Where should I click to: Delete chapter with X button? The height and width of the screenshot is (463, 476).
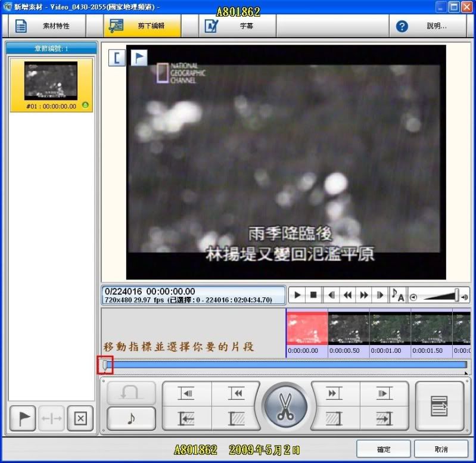click(x=80, y=418)
